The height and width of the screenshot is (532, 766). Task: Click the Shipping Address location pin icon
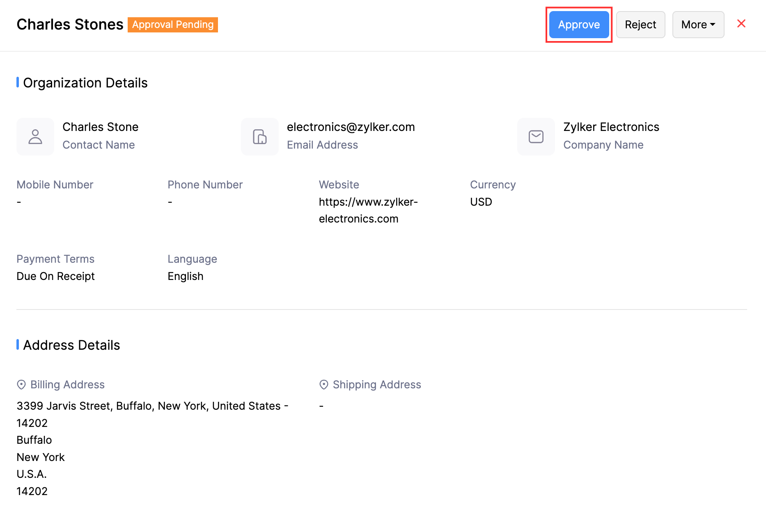click(324, 385)
